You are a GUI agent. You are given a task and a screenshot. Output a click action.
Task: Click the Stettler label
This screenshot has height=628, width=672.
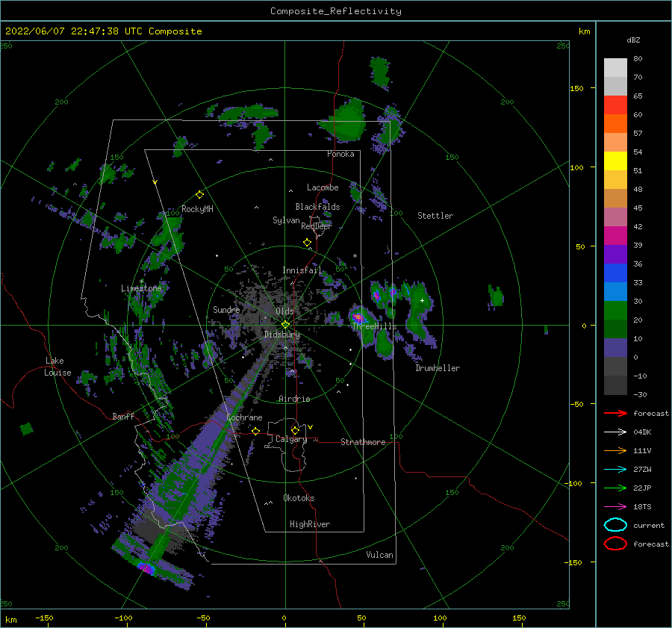point(435,216)
